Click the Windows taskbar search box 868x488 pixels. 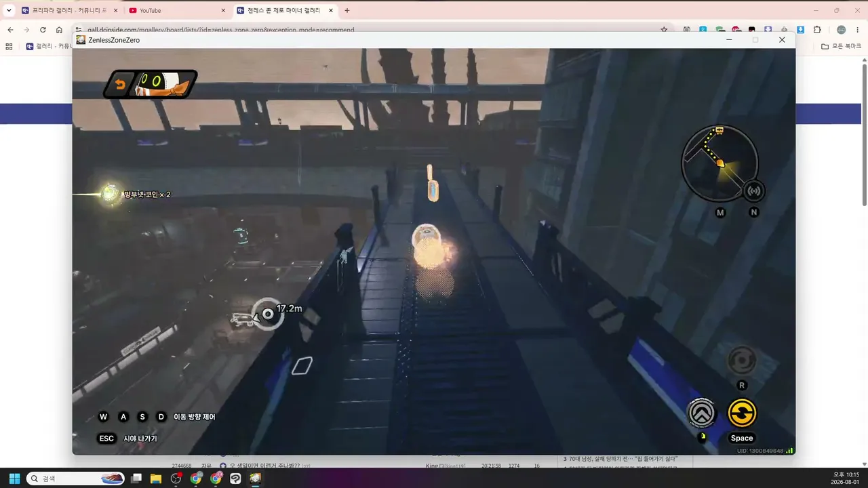(75, 479)
